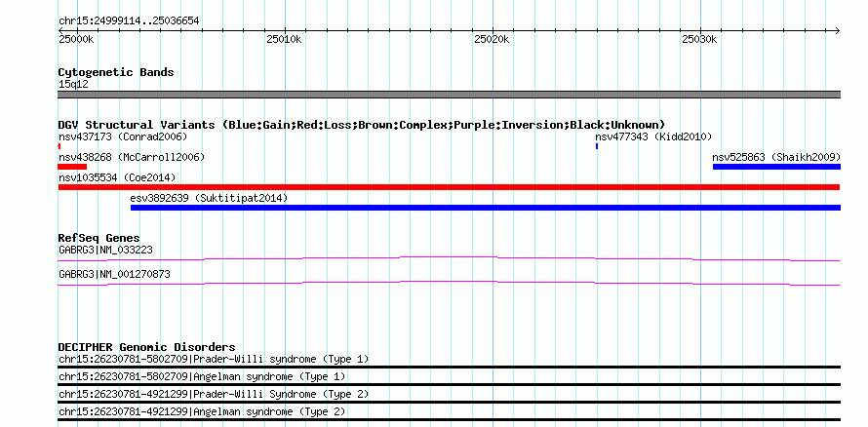868x427 pixels.
Task: Open the GABRG3|NM_001270873 transcript label
Action: coord(114,274)
